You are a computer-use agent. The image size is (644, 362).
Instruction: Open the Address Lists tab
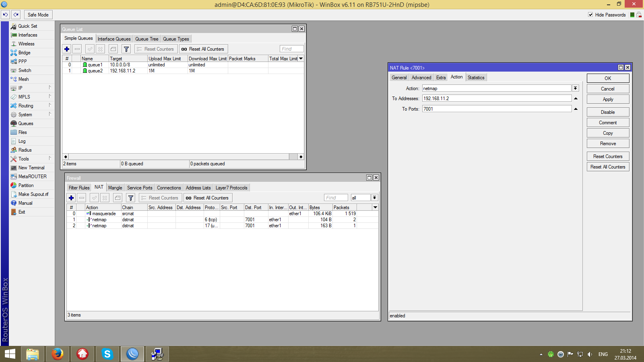198,188
